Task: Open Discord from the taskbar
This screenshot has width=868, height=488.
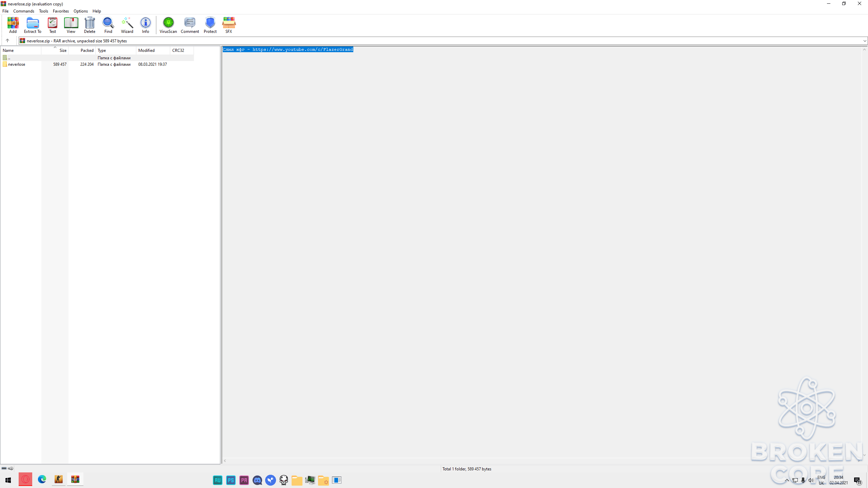Action: (257, 480)
